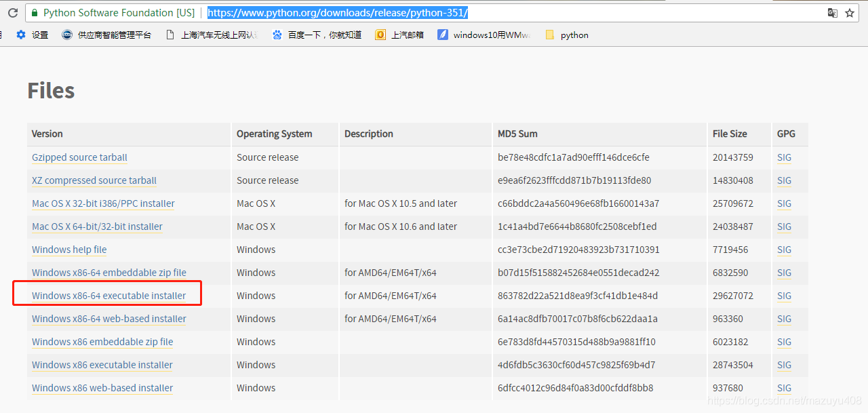Click MD5 sum be78e48cdfc1a7ad90efff146dce6cfe
Screen dimensions: 868x413
pyautogui.click(x=573, y=157)
